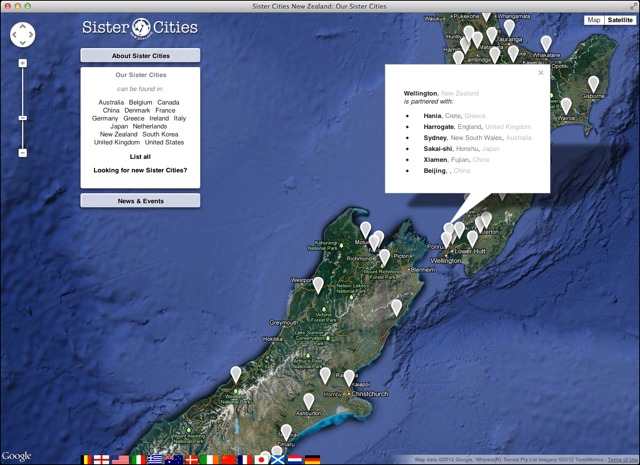Viewport: 640px width, 465px height.
Task: Select Beijing in the Wellington popup
Action: 435,171
